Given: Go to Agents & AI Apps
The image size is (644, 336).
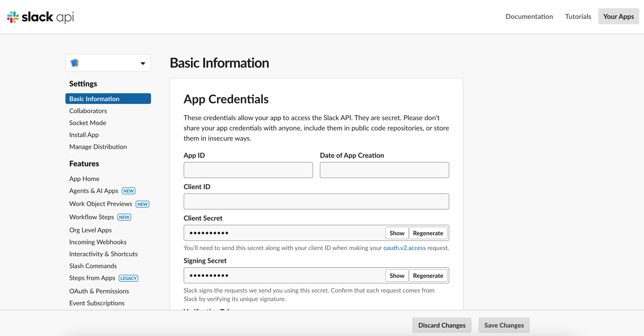Looking at the screenshot, I should (x=94, y=191).
